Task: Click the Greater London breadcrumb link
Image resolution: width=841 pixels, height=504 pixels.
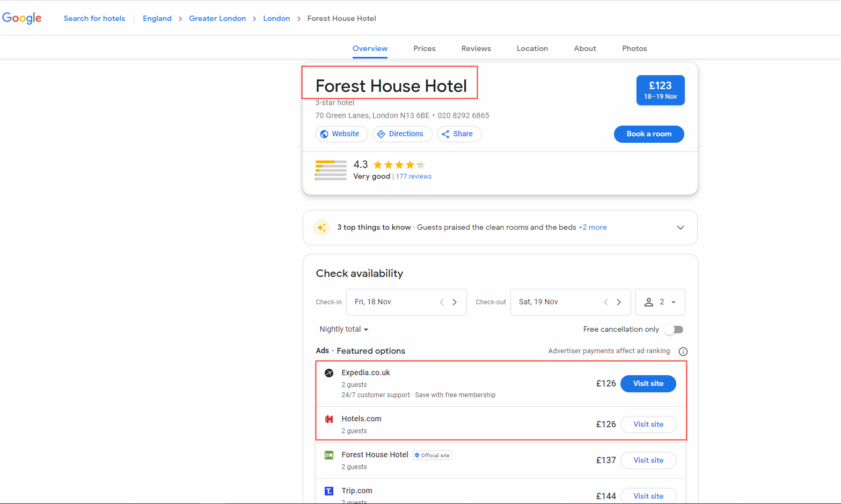Action: (x=217, y=18)
